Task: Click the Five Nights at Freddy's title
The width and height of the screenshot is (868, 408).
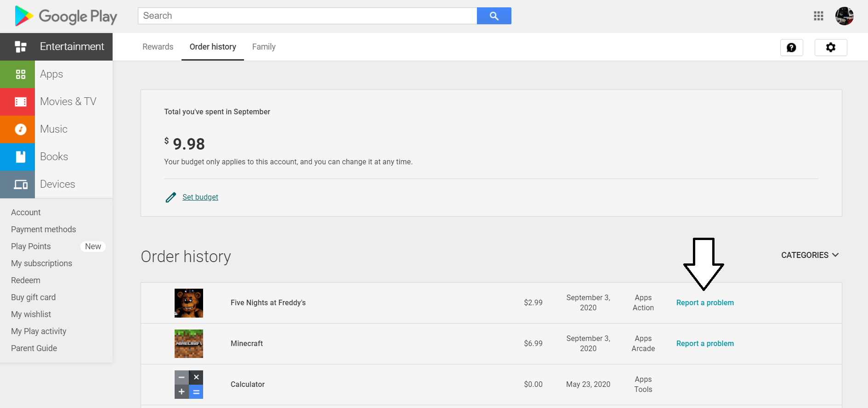Action: [x=268, y=303]
